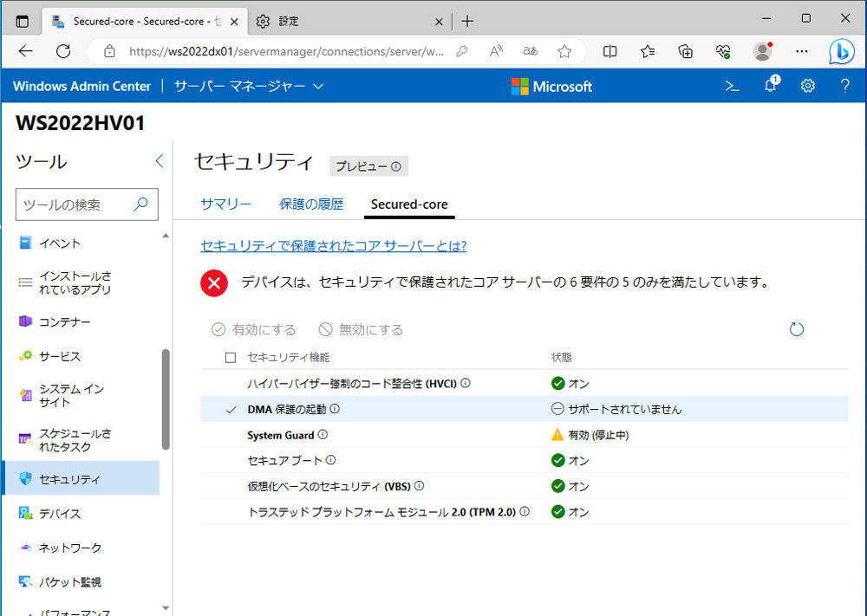
Task: Open the パケット監視 tool
Action: coord(81,581)
